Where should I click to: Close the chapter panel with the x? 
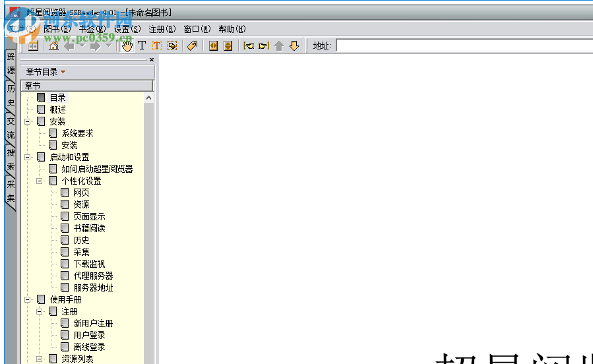point(152,60)
